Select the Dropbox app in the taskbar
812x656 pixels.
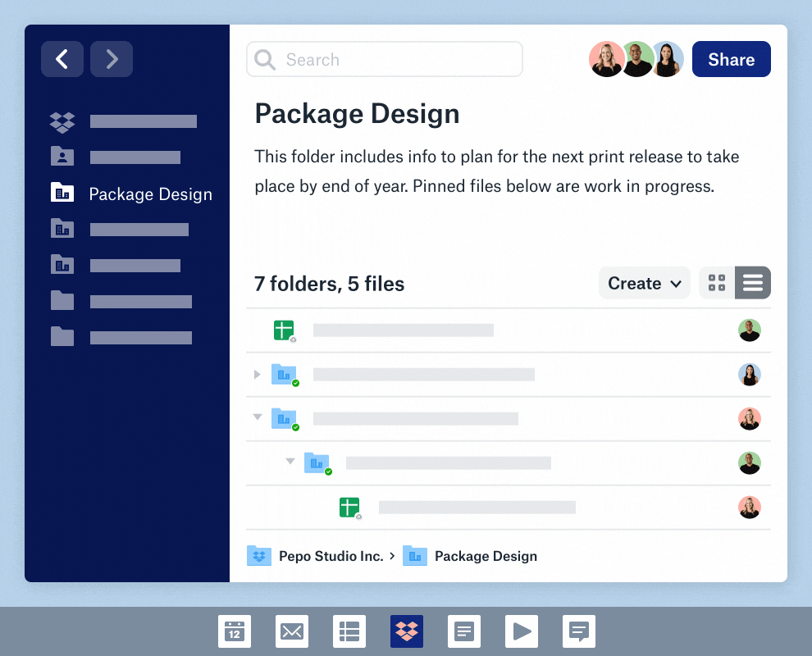(407, 631)
